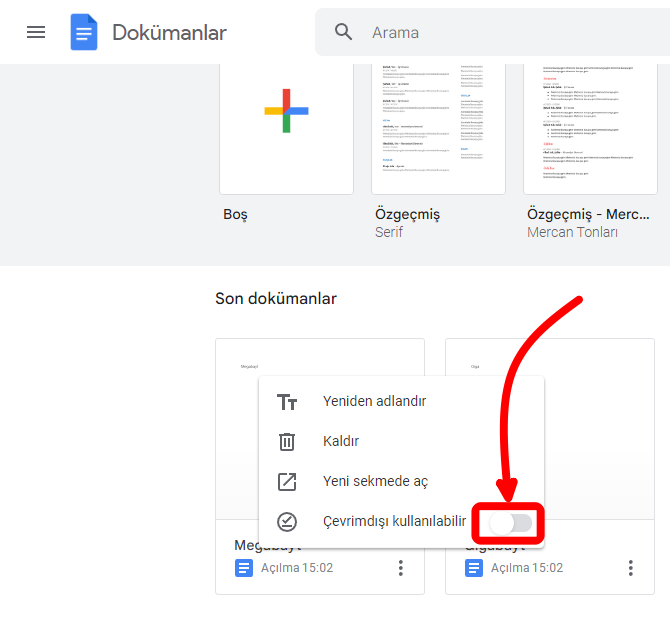Click the offline checkmark circle icon

[x=287, y=521]
